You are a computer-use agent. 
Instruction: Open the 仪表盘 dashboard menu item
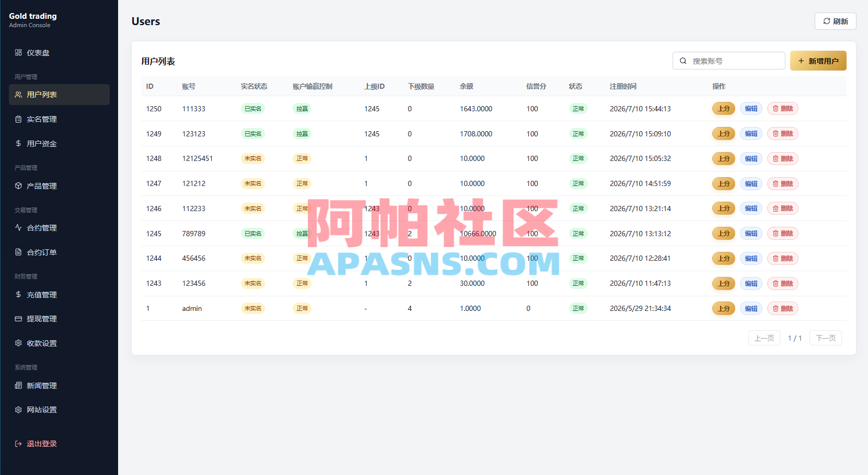click(x=59, y=53)
